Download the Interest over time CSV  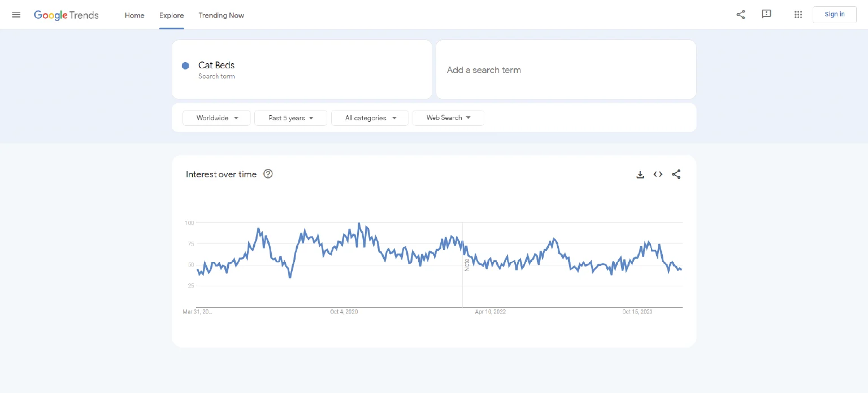640,174
